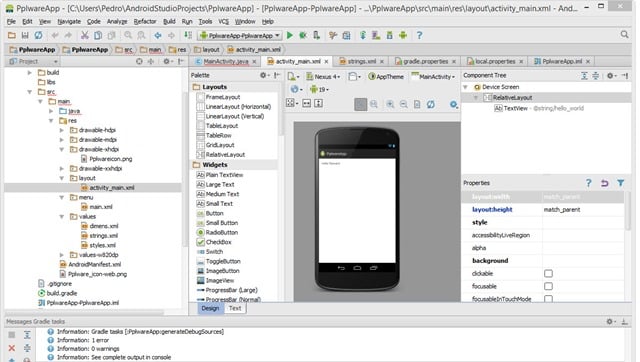Click the layout:height value field

pyautogui.click(x=582, y=209)
